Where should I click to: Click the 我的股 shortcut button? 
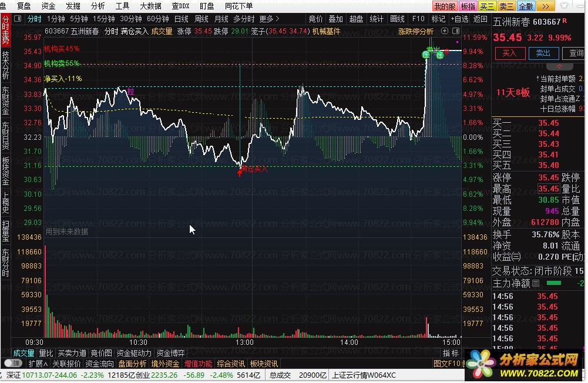445,6
